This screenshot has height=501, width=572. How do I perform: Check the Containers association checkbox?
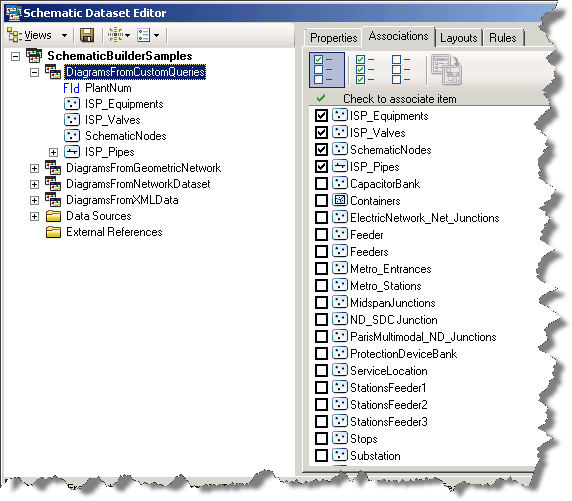pos(321,201)
